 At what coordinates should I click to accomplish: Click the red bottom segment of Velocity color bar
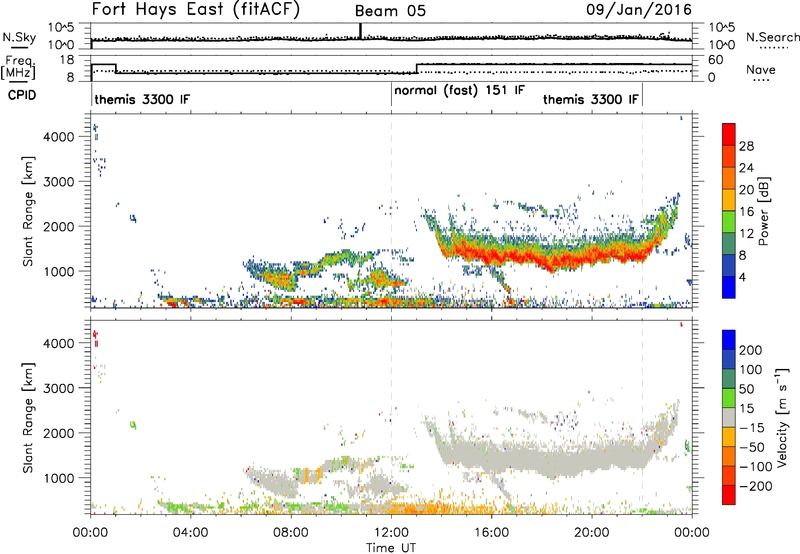coord(729,495)
